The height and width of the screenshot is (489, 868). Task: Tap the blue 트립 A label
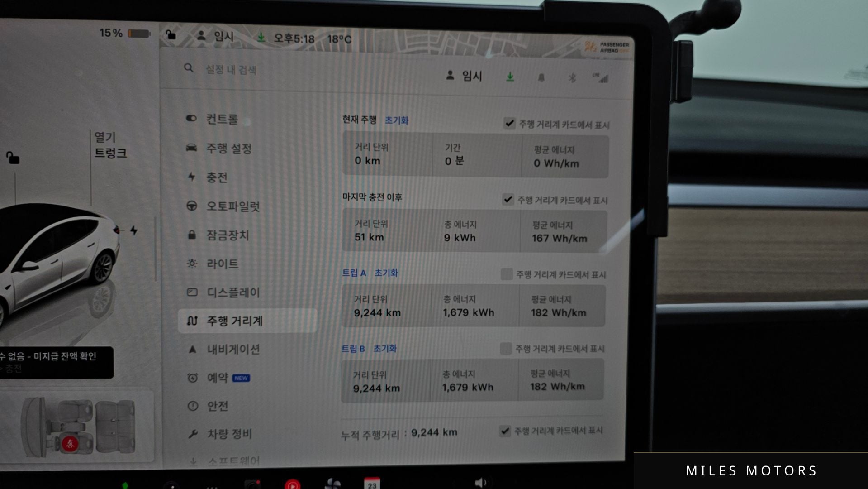pyautogui.click(x=354, y=273)
